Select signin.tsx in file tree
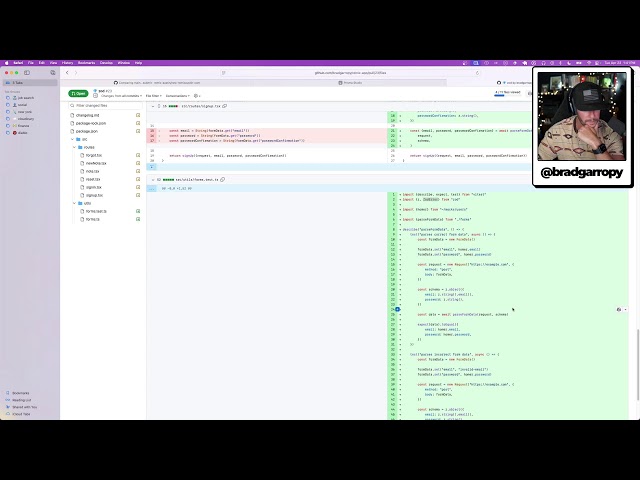The image size is (640, 480). click(x=93, y=187)
